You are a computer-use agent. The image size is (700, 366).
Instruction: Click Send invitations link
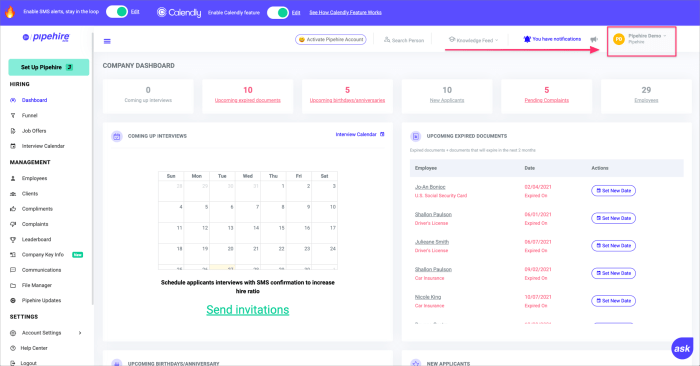[248, 310]
